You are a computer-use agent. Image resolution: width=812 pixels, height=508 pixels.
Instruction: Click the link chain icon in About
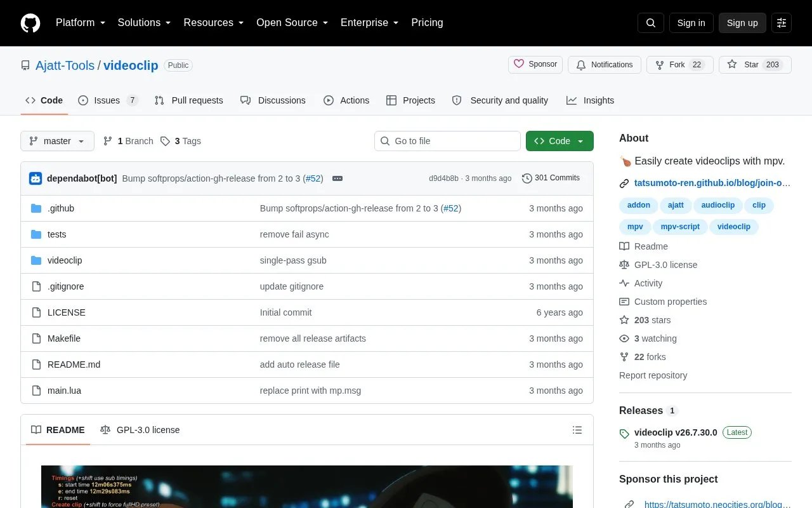624,184
